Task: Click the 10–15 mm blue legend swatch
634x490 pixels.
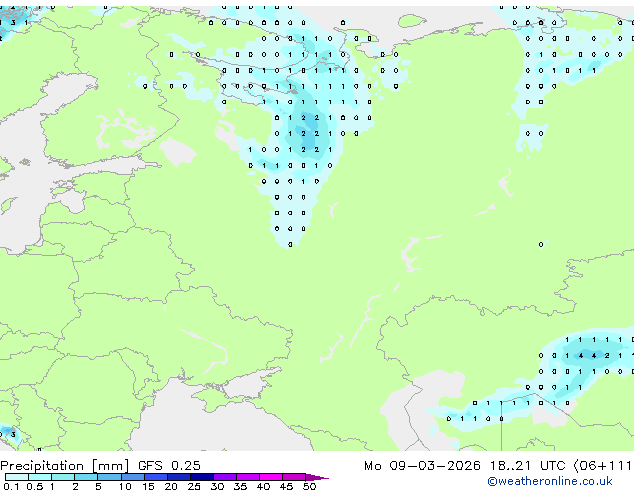Action: point(133,477)
